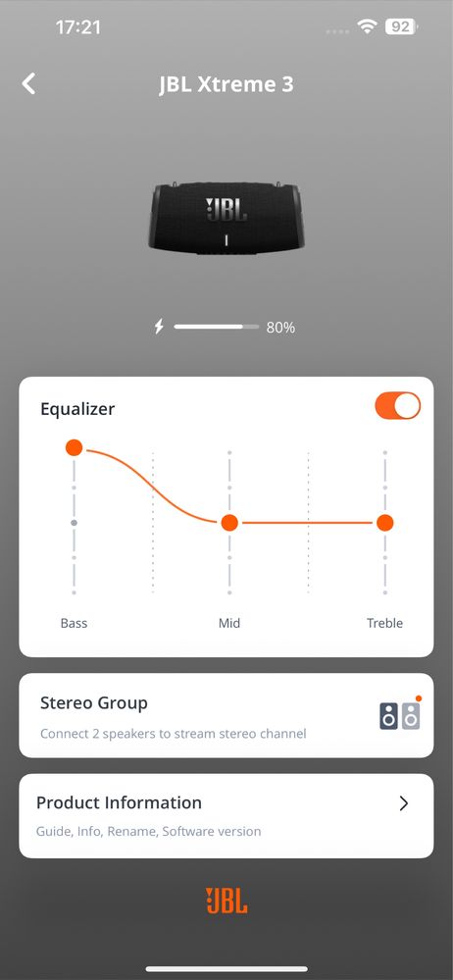453x980 pixels.
Task: Tap the phone battery indicator showing 92
Action: tap(401, 26)
